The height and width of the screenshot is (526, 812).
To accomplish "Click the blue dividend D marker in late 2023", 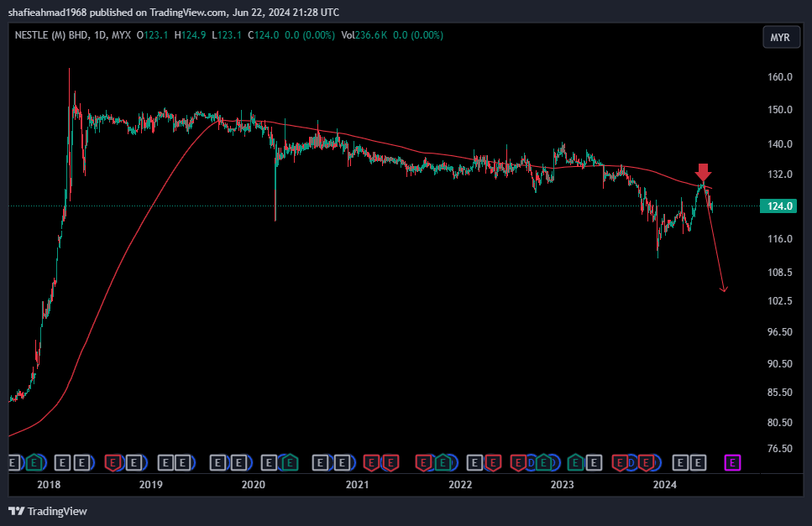I will (631, 462).
